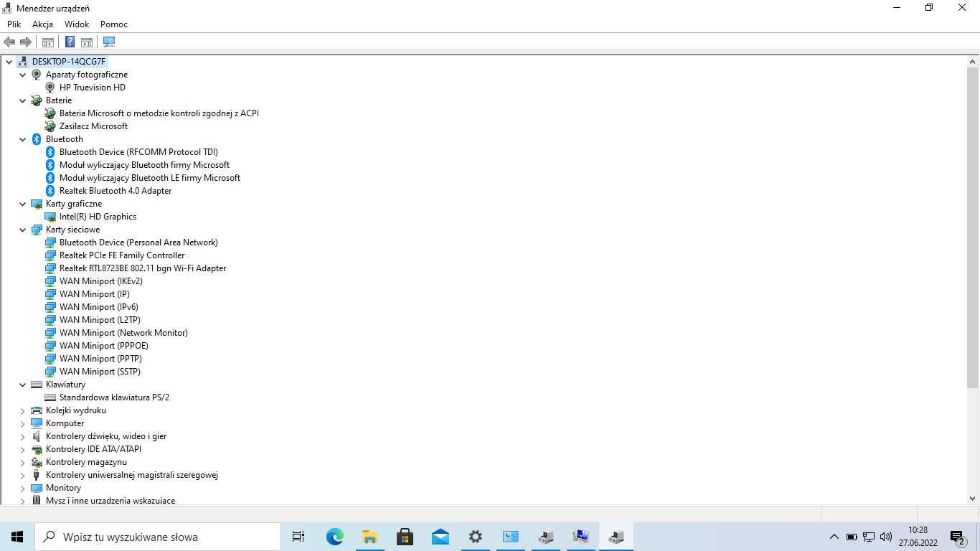Expand Kontrolery IDE ATA/ATAPI category
Screen dimensions: 980x551
coord(23,450)
